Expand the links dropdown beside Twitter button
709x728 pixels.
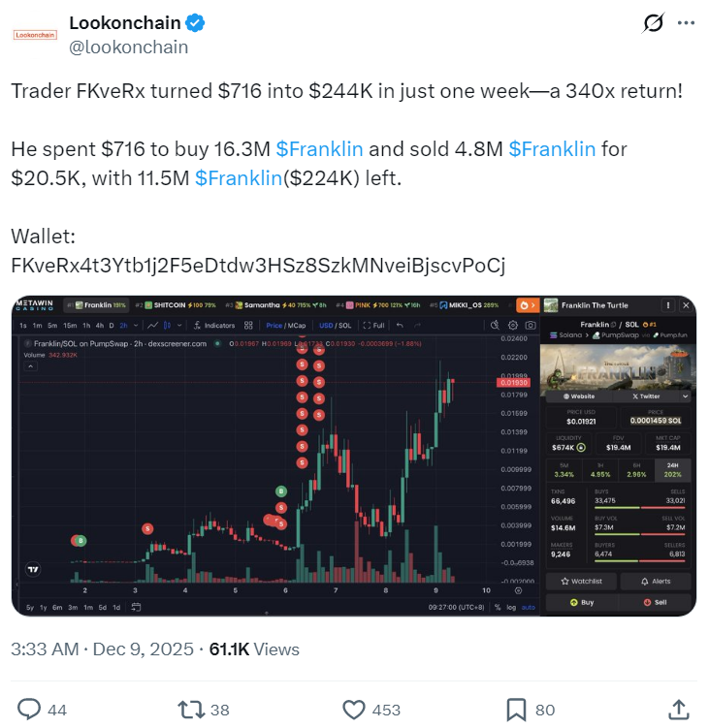(686, 396)
